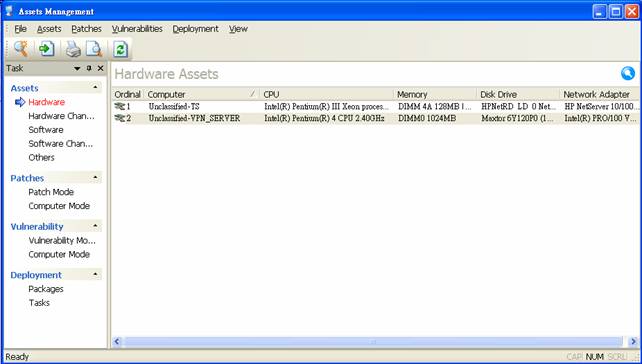
Task: Collapse the Assets section
Action: click(x=95, y=87)
